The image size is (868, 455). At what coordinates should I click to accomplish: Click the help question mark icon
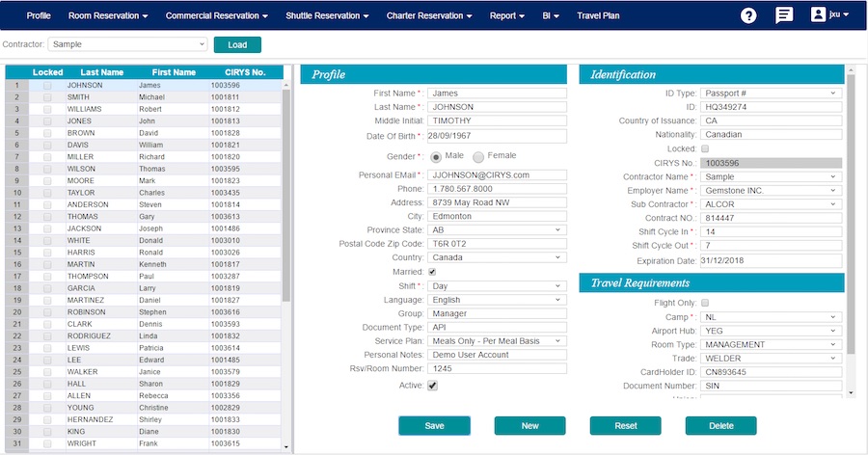748,15
